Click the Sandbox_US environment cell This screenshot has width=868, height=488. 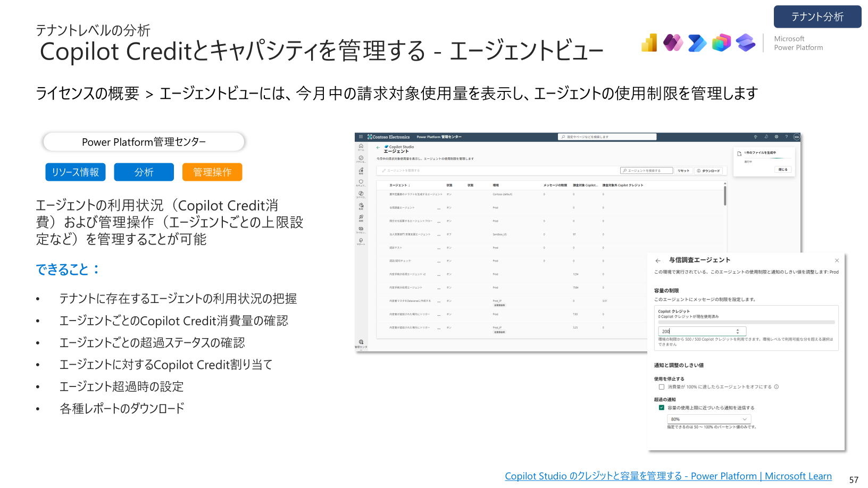click(499, 234)
